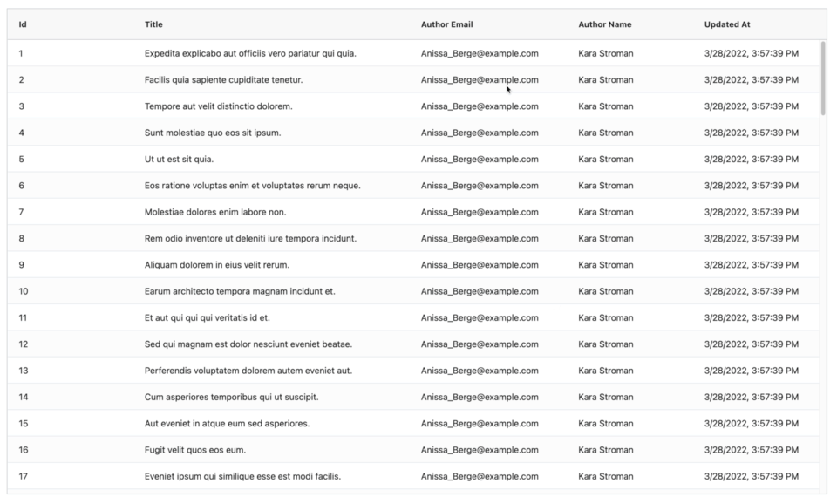This screenshot has width=837, height=504.
Task: Click the author email in row 7
Action: [480, 212]
